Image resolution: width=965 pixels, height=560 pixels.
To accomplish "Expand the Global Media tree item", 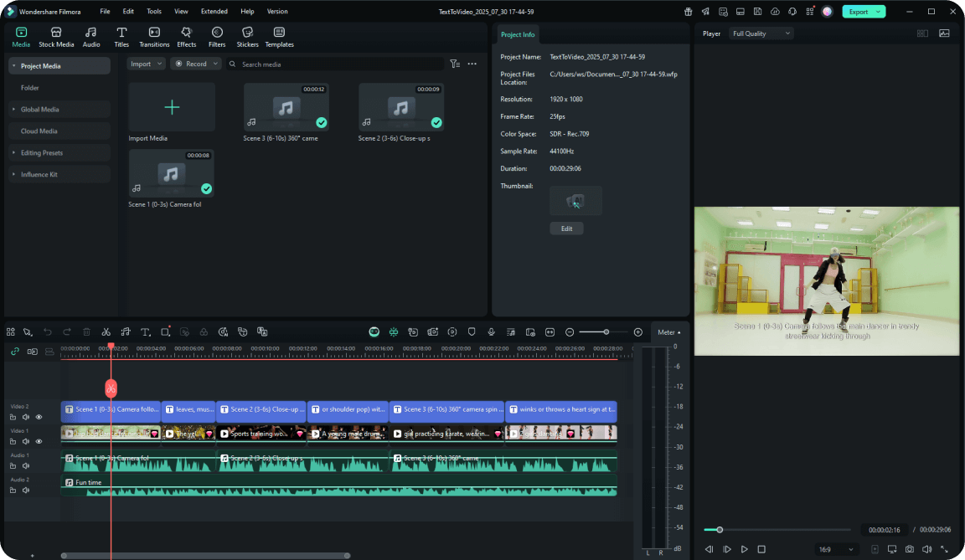I will 13,110.
